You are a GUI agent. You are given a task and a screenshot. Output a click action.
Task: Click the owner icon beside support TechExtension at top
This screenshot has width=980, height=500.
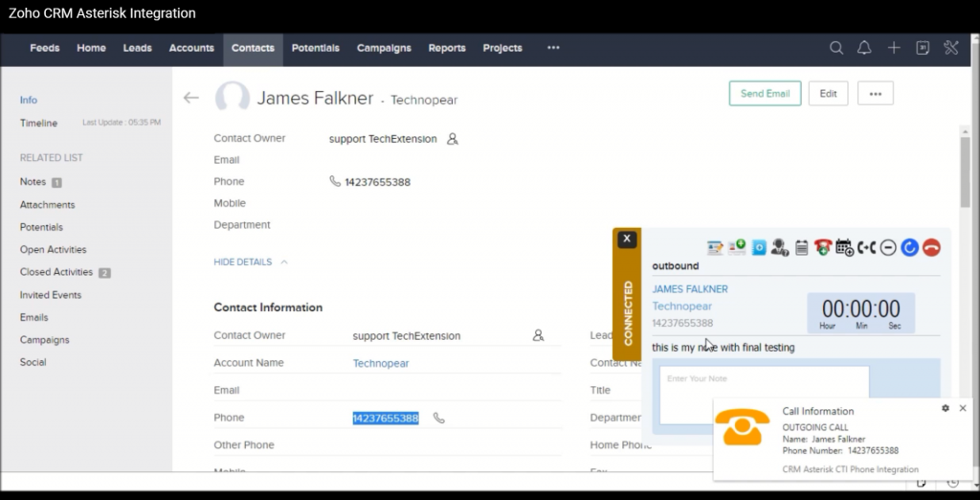coord(453,139)
